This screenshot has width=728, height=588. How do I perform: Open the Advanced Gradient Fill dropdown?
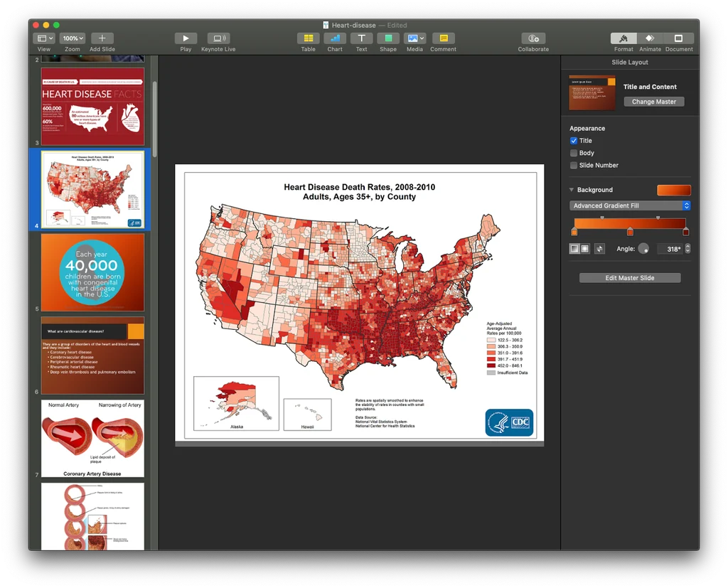(x=630, y=205)
